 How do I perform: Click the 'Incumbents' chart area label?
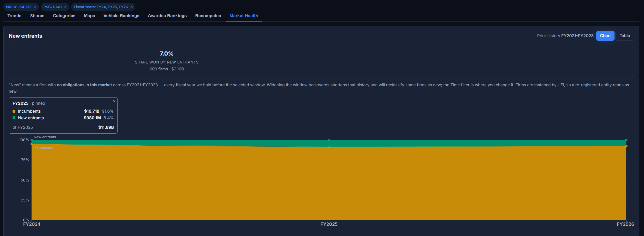[44, 148]
